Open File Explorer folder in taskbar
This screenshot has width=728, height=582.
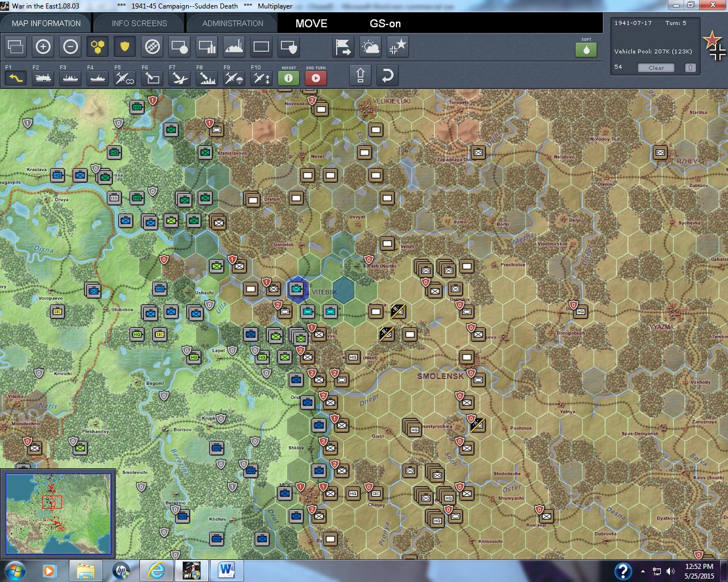pos(86,571)
